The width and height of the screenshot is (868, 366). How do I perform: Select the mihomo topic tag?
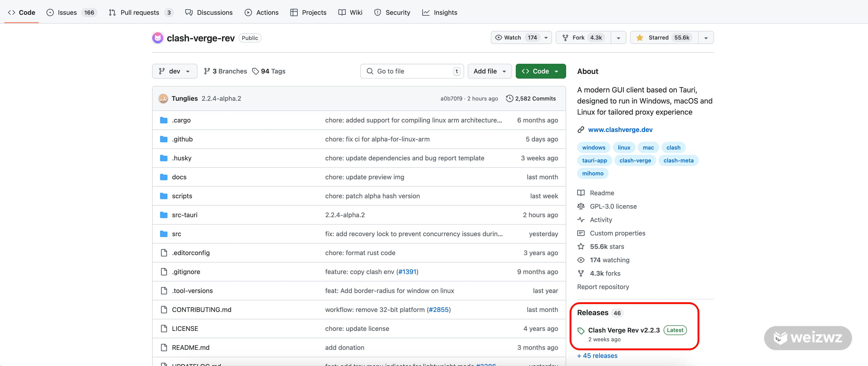tap(593, 174)
